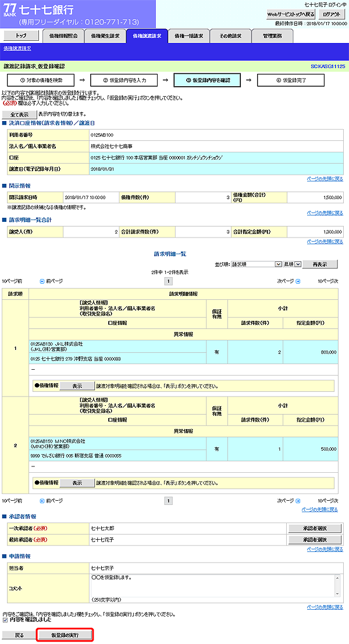This screenshot has height=644, width=349.
Task: Click the step ② 仮登録内容を入力 box
Action: [124, 80]
